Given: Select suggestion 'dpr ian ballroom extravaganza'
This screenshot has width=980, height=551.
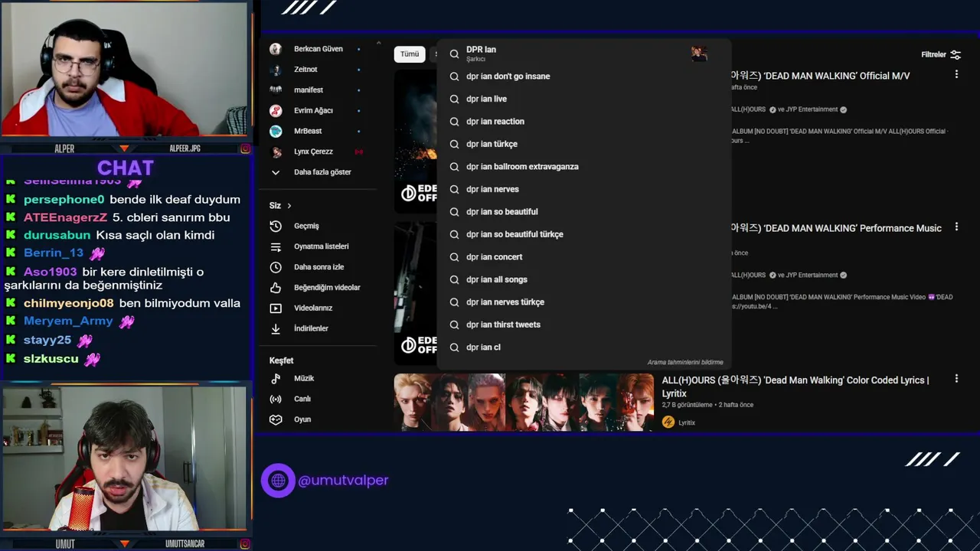Looking at the screenshot, I should click(x=522, y=167).
